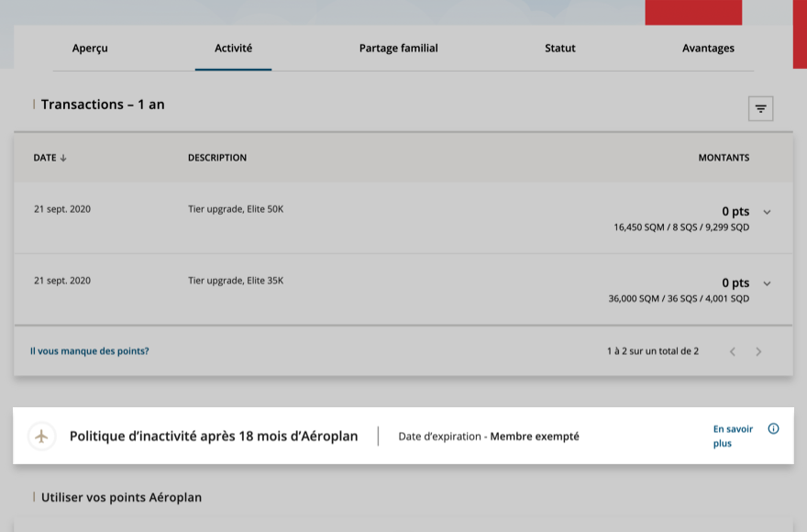Switch to the Statut tab

[x=559, y=49]
